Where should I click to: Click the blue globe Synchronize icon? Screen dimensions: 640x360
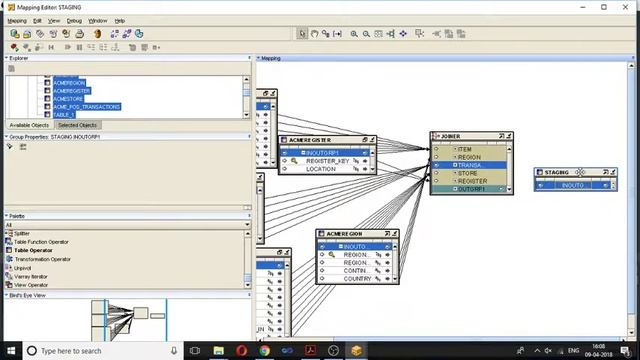coord(139,34)
